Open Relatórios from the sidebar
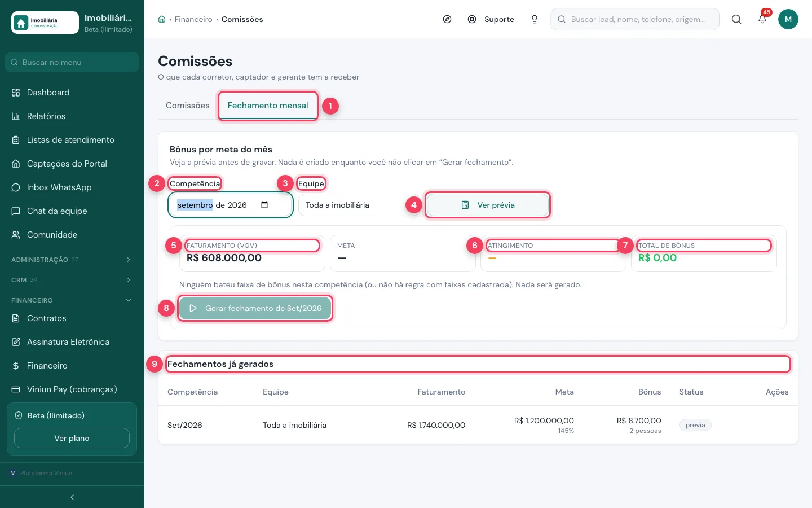This screenshot has width=812, height=508. coord(72,116)
